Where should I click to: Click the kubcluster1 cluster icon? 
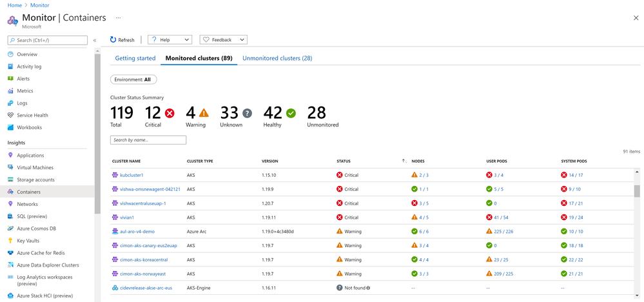(115, 175)
